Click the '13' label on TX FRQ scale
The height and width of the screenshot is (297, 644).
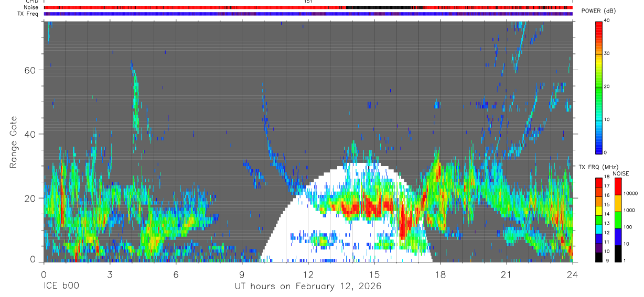[607, 223]
